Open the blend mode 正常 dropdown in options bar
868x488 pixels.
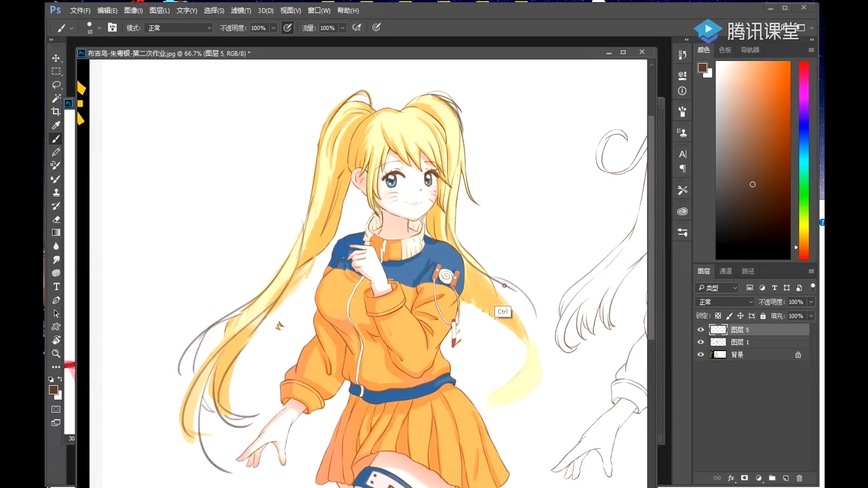click(179, 28)
